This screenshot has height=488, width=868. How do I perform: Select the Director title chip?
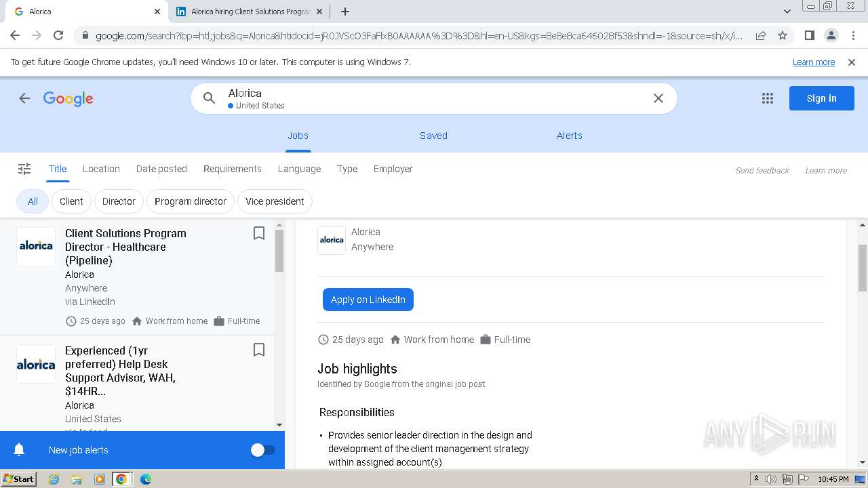119,201
